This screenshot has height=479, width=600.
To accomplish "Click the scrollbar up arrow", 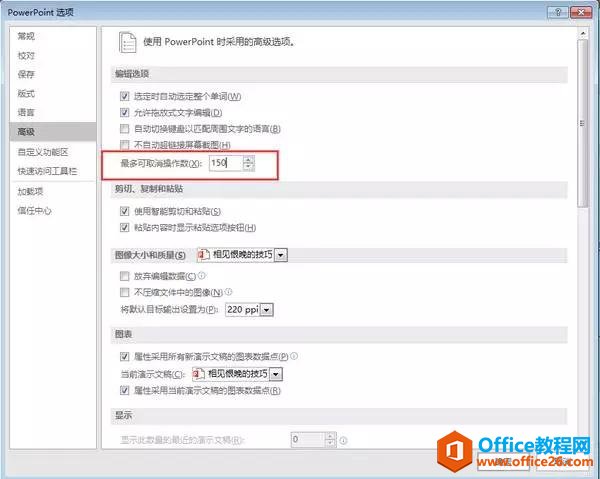I will pos(583,33).
